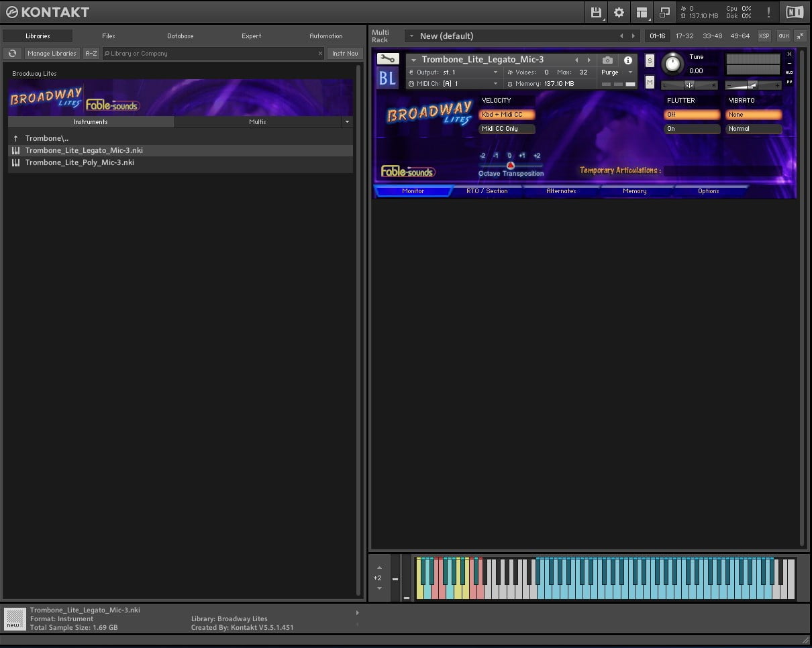The width and height of the screenshot is (812, 648).
Task: Set Vibrato to Normal
Action: click(754, 129)
